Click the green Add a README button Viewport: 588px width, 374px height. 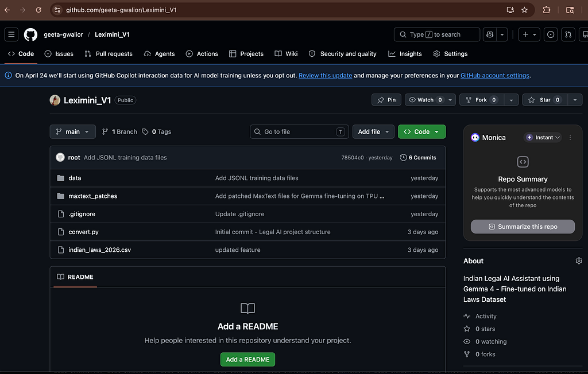[247, 360]
